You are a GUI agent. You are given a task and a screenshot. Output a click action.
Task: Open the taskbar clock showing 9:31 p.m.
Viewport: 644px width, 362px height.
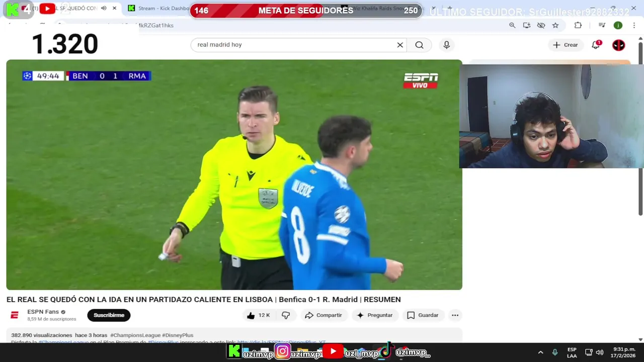(624, 352)
